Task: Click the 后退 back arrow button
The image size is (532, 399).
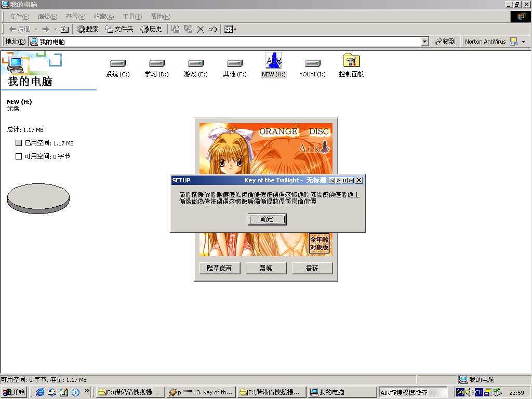Action: (20, 29)
